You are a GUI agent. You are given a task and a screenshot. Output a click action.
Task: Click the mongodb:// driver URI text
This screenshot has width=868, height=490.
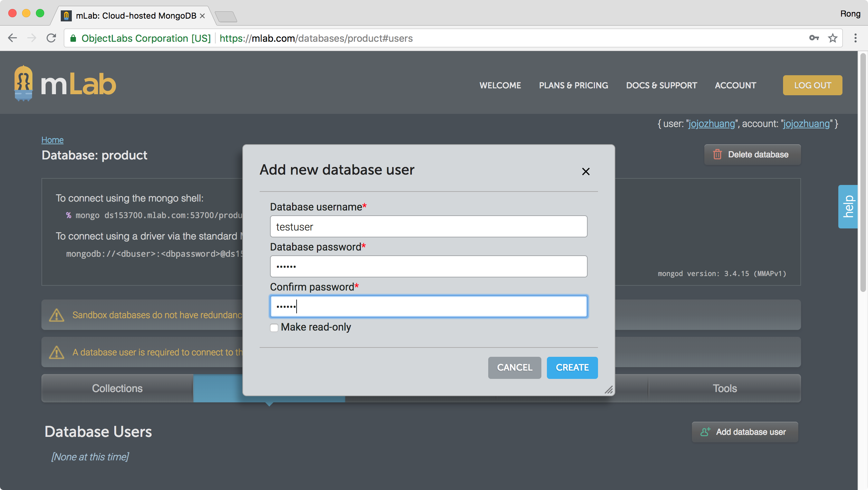pos(154,254)
